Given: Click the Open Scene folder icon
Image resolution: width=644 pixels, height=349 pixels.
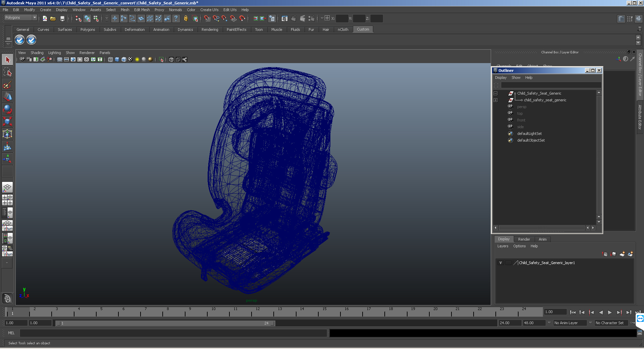Looking at the screenshot, I should tap(53, 18).
